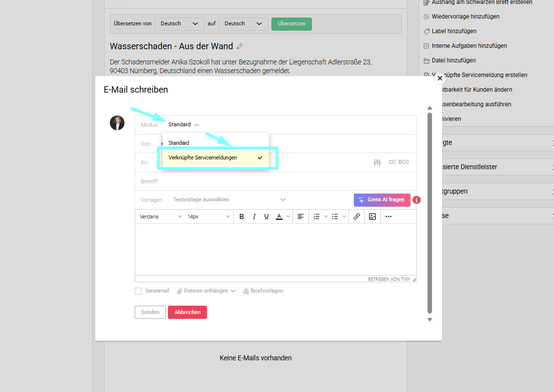
Task: Open the translate-from Deutsch dropdown
Action: [180, 23]
